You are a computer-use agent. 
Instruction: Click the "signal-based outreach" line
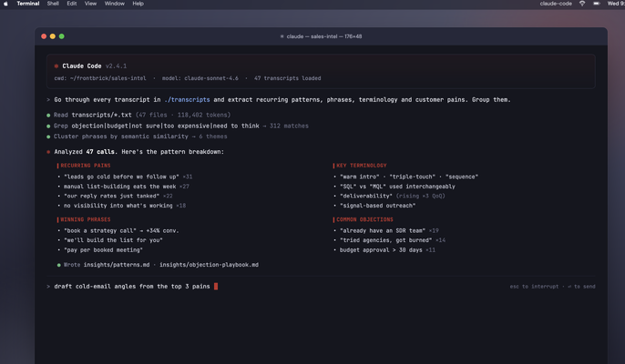[x=374, y=206]
